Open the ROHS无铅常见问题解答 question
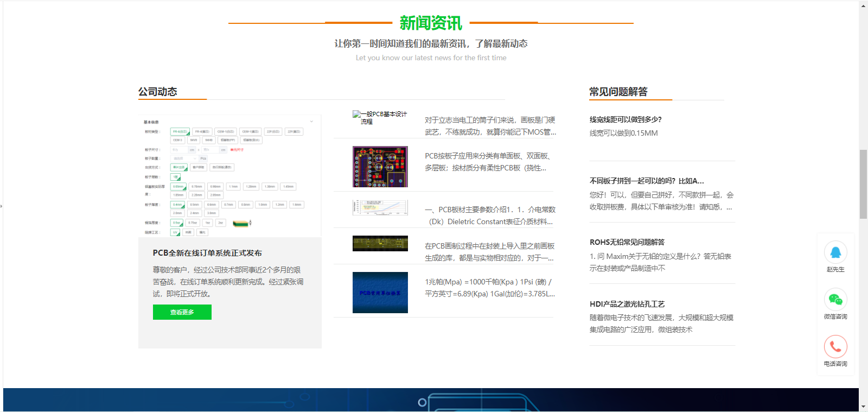The image size is (868, 412). [x=627, y=242]
